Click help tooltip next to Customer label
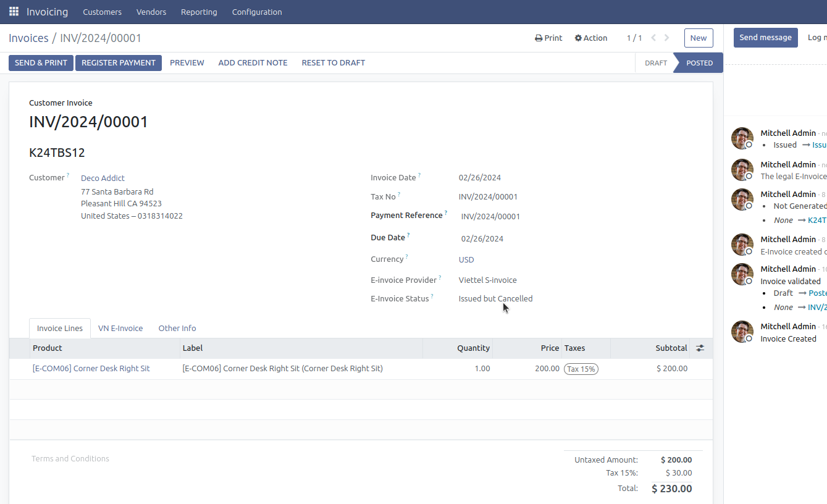 point(68,175)
